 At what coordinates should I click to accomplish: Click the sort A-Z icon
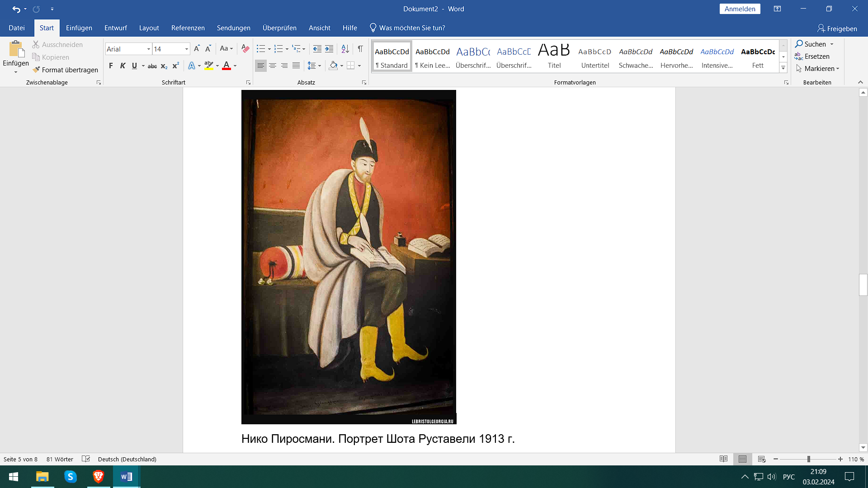pos(345,49)
